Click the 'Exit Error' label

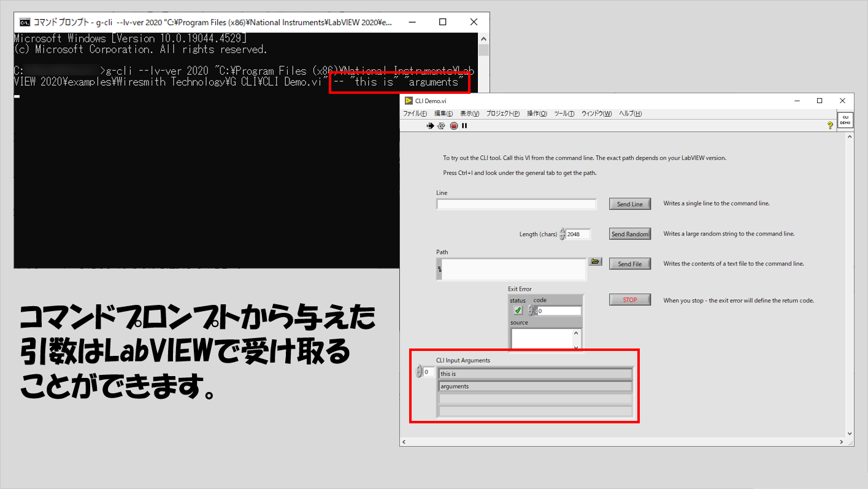520,289
